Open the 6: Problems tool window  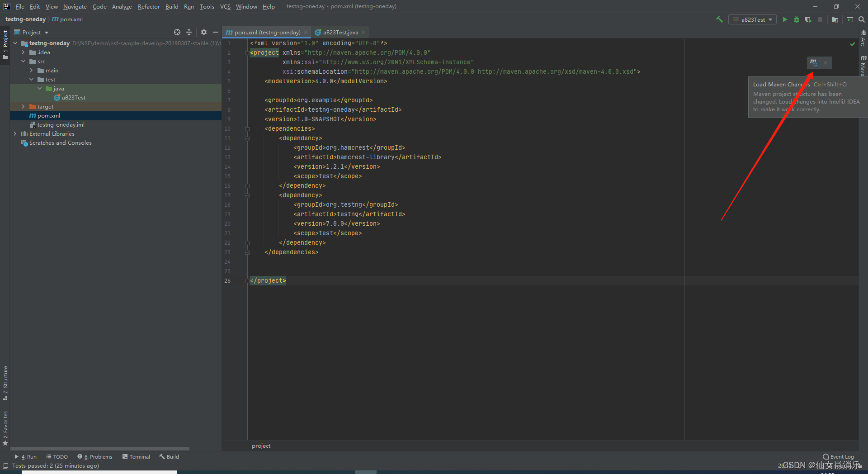point(94,457)
